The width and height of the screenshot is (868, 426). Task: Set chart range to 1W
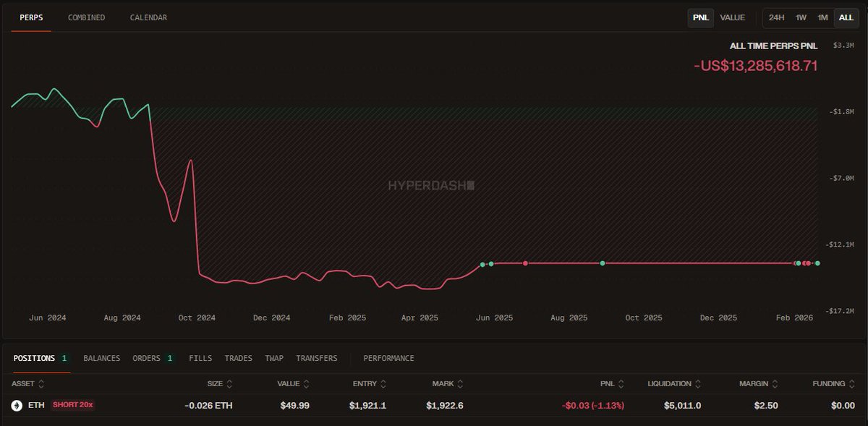[x=801, y=17]
